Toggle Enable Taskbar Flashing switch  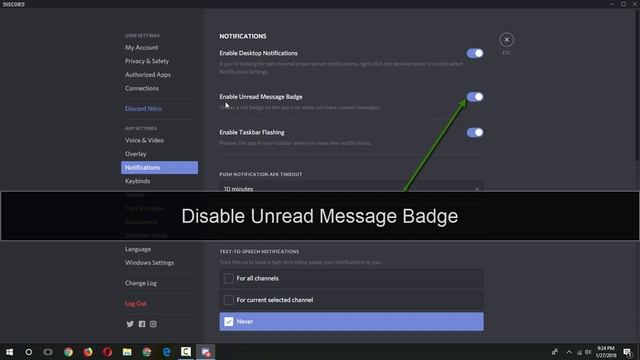(x=475, y=132)
